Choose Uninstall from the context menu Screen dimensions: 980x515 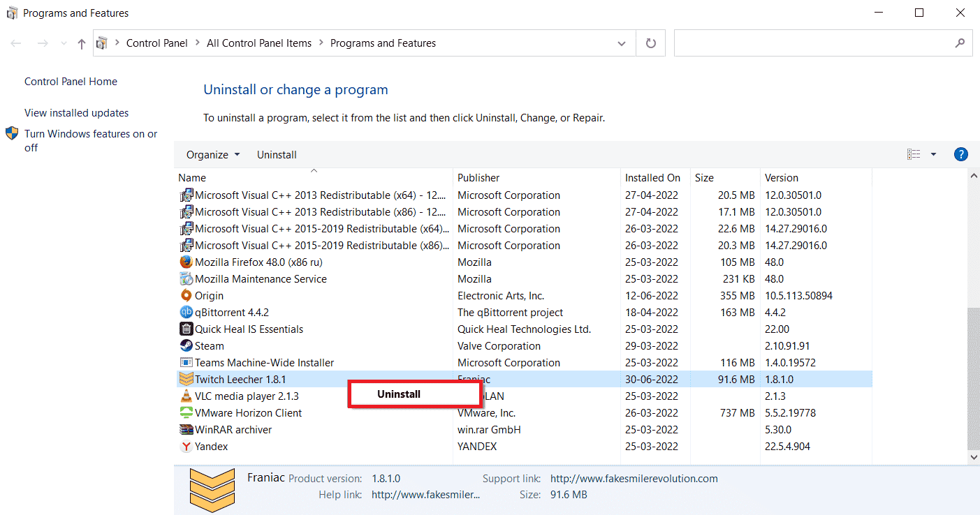399,394
